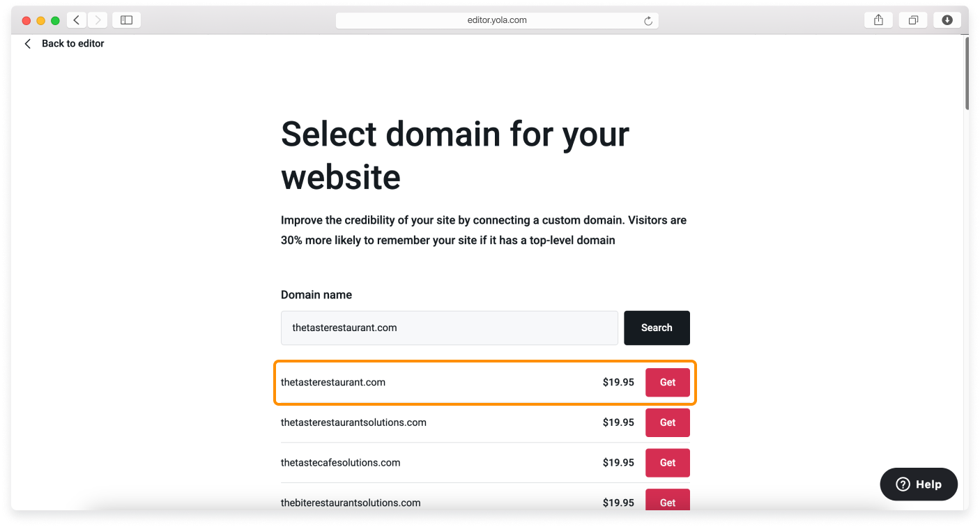Open the Help widget with question mark icon
Screen dimensions: 980x527
[x=918, y=484]
